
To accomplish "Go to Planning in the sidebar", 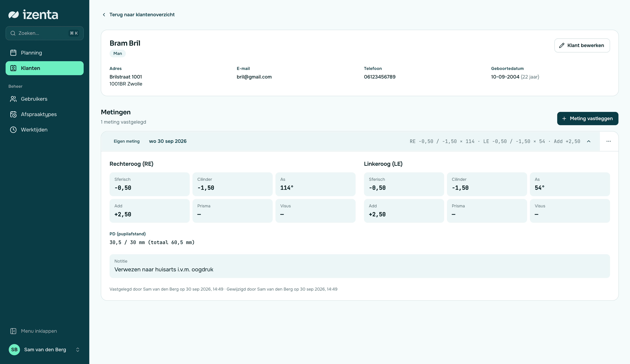I will point(44,53).
